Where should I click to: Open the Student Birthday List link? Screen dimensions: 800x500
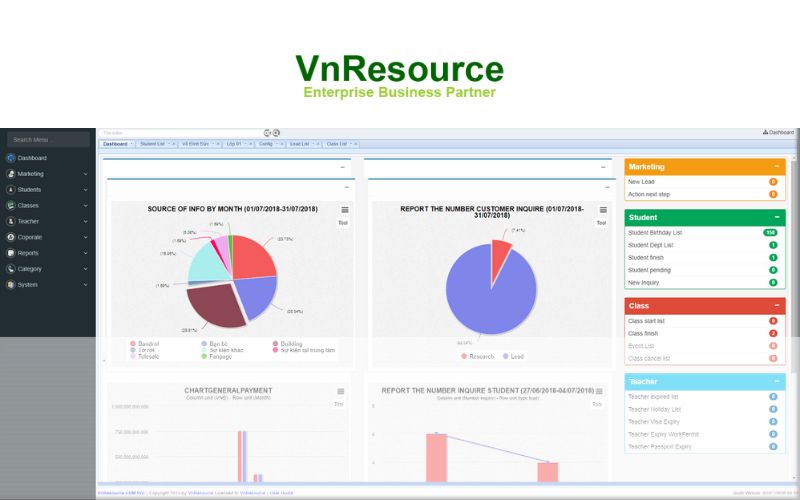pos(655,233)
